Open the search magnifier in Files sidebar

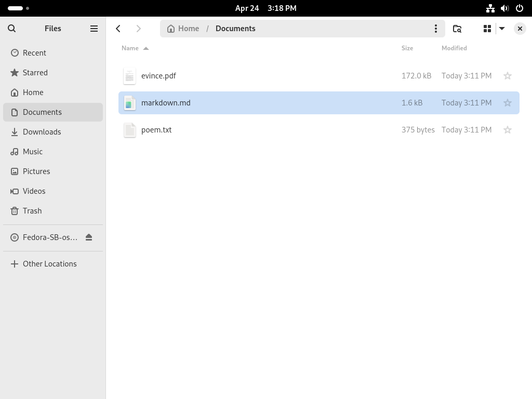11,29
